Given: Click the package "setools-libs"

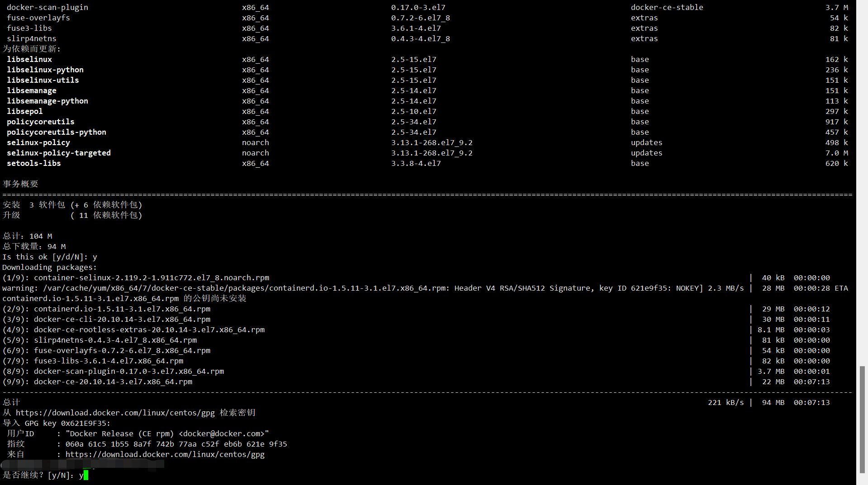Looking at the screenshot, I should click(x=34, y=163).
